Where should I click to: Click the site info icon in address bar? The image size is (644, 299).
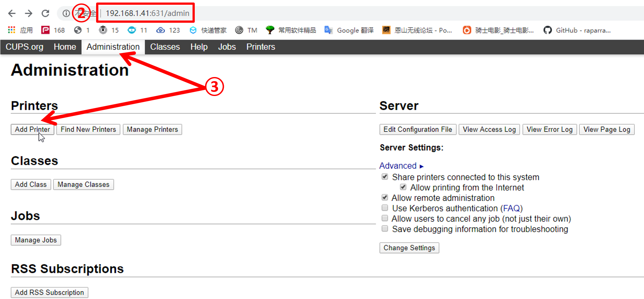tap(66, 13)
